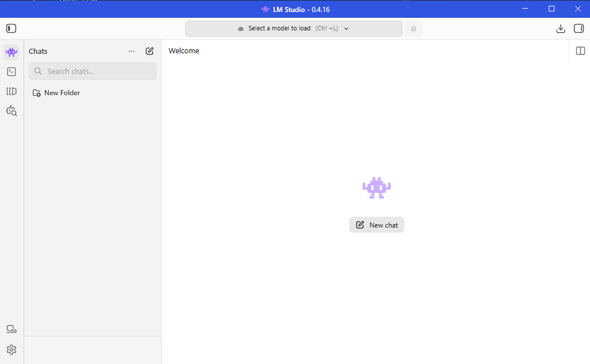The width and height of the screenshot is (590, 364).
Task: Open the Discover model search icon
Action: (11, 111)
